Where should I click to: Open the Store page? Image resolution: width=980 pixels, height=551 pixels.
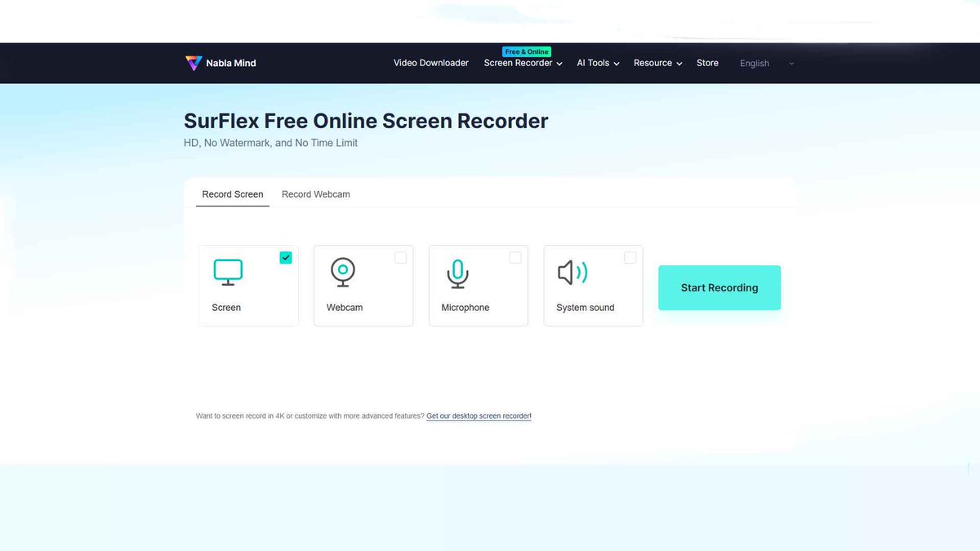(707, 63)
